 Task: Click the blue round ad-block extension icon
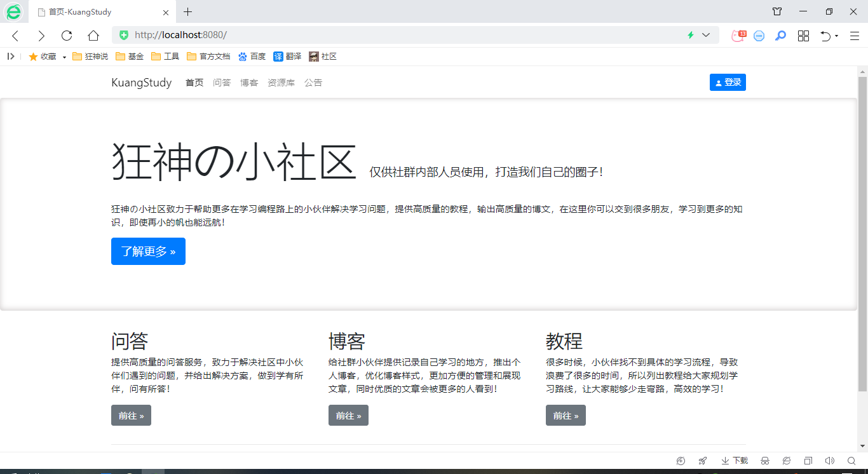[x=759, y=36]
